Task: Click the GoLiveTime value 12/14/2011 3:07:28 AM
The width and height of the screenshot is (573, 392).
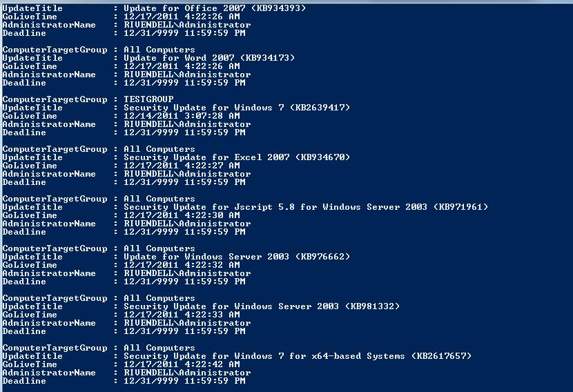Action: tap(182, 116)
